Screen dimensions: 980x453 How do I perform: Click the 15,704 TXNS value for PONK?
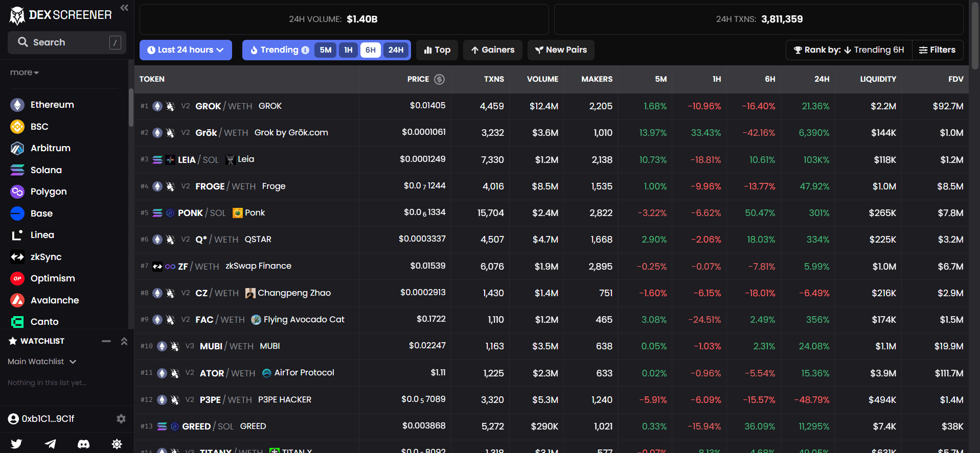(491, 213)
